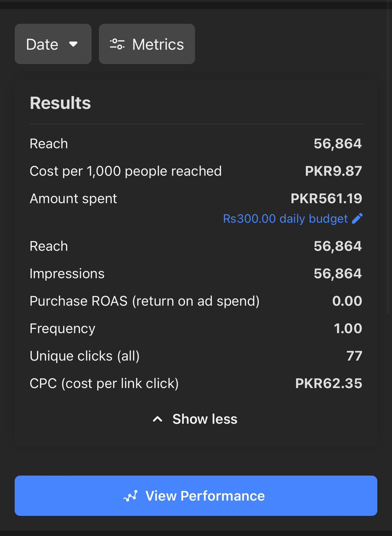Collapse the results with Show less text
The height and width of the screenshot is (536, 392).
click(205, 419)
